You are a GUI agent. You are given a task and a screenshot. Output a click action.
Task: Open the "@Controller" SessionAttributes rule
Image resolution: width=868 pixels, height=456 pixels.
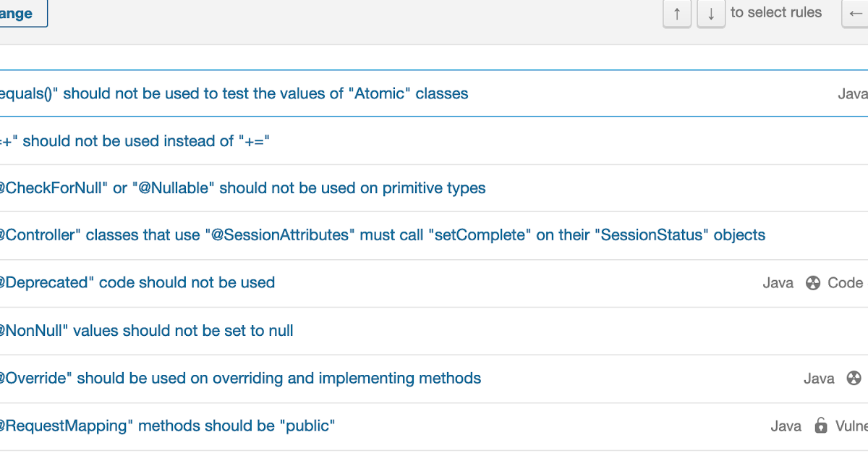click(x=382, y=235)
